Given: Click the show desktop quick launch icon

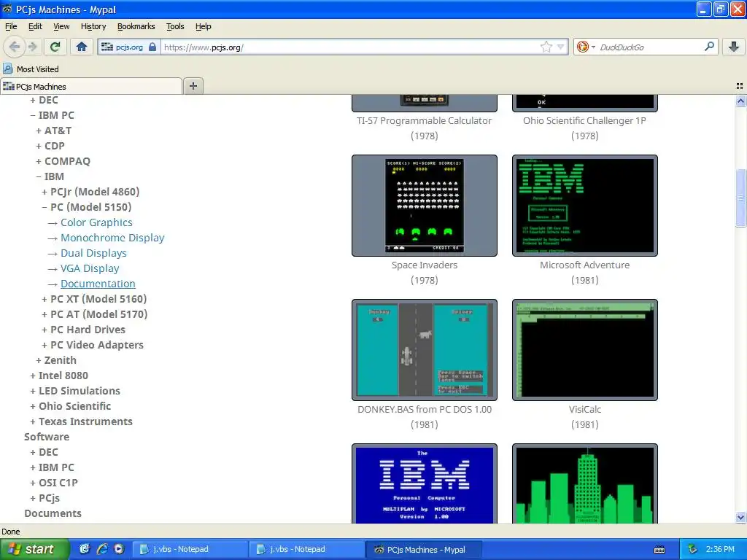Looking at the screenshot, I should (x=85, y=549).
